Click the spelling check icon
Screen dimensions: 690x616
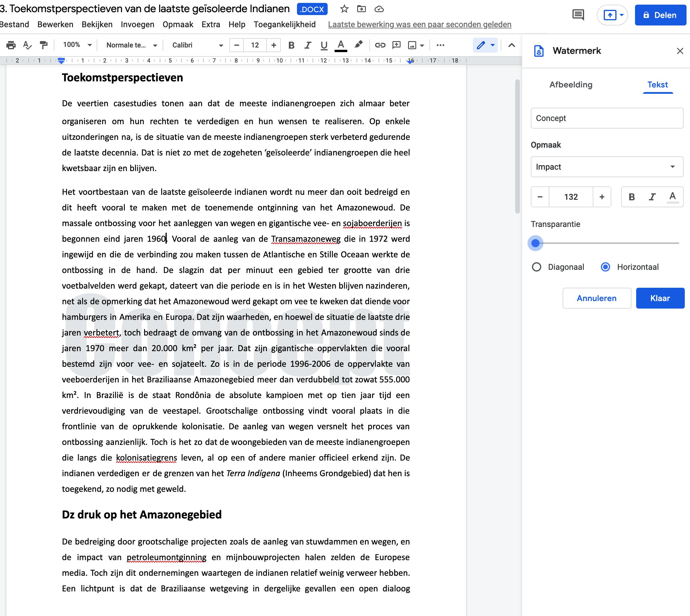pos(27,45)
